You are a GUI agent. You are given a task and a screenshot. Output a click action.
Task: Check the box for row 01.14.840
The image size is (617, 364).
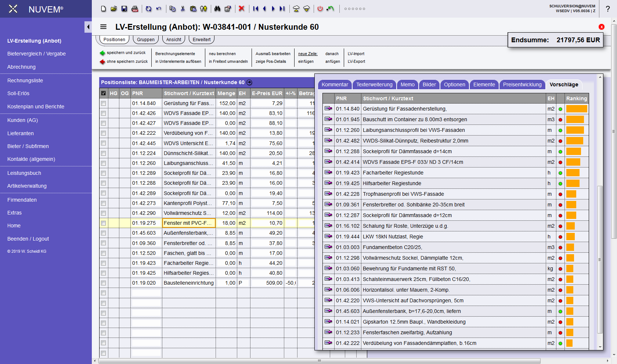point(104,104)
